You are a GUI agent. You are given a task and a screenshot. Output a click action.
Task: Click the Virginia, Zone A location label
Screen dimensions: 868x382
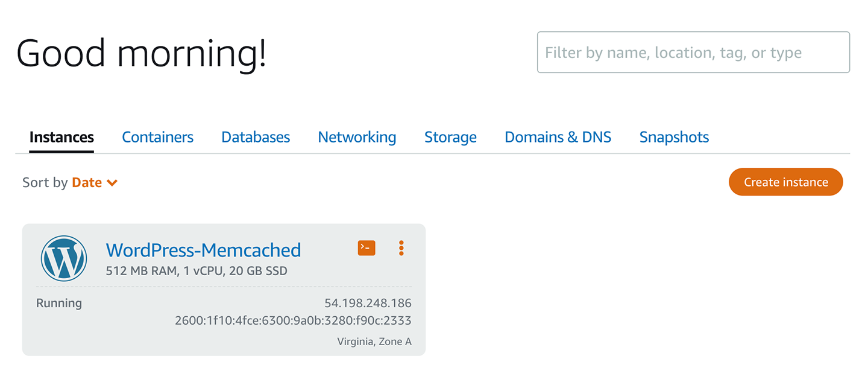[373, 341]
